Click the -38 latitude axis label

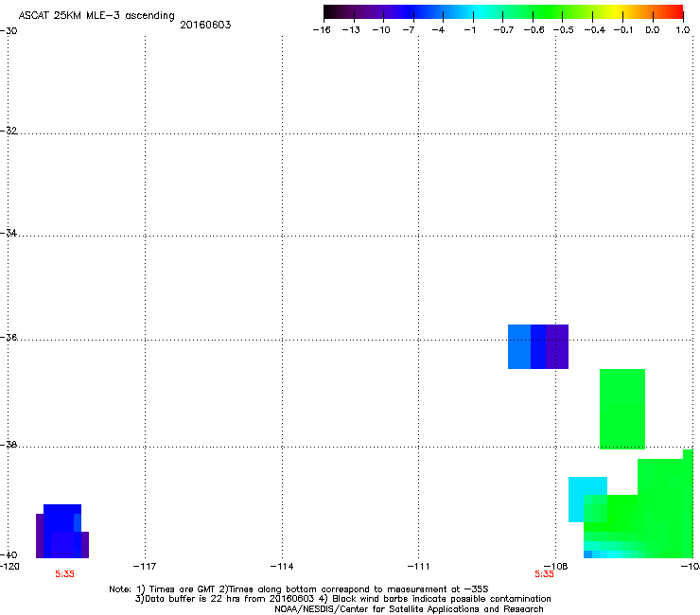point(9,445)
